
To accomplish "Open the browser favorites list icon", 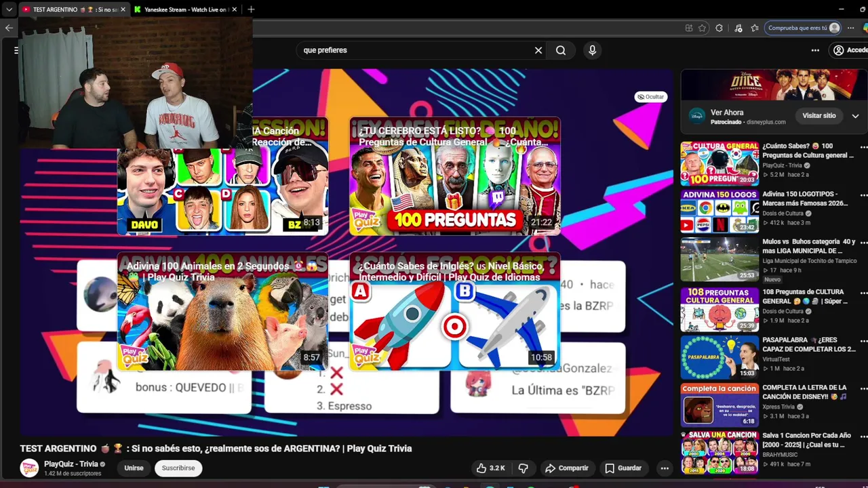I will [754, 28].
